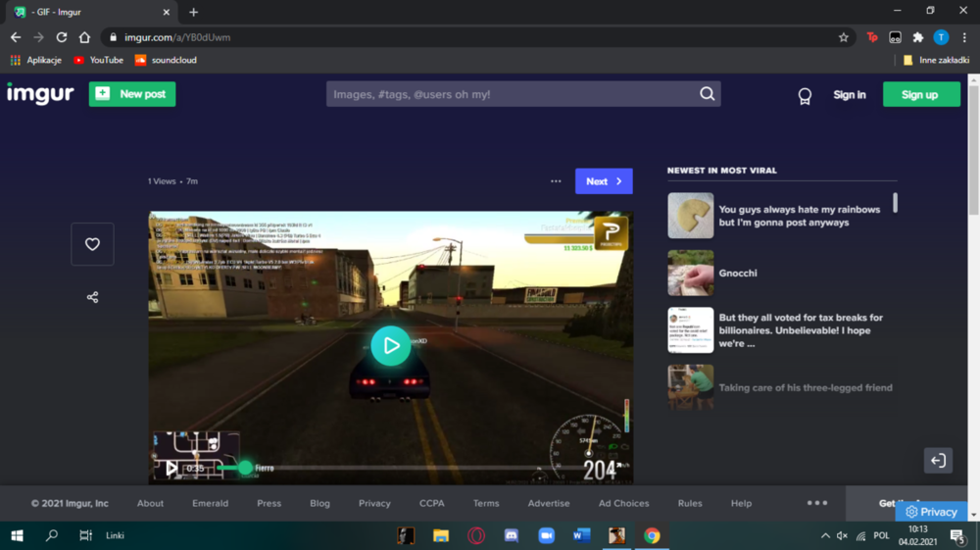980x550 pixels.
Task: Open the Aplikacje apps bookmark
Action: (36, 60)
